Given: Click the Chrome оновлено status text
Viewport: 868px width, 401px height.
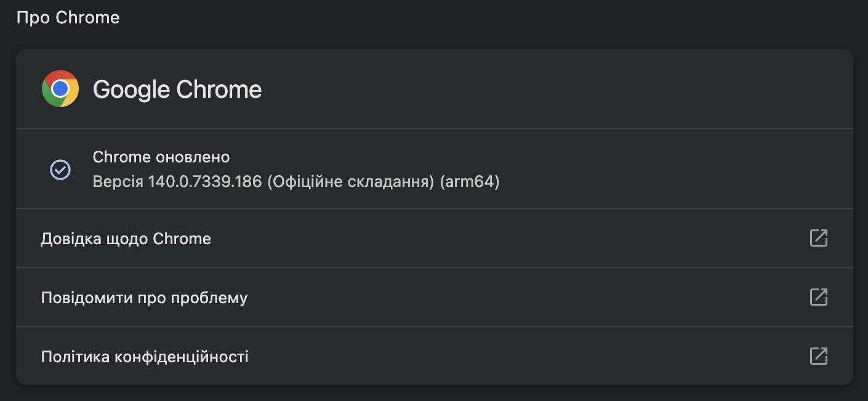Looking at the screenshot, I should [x=161, y=157].
